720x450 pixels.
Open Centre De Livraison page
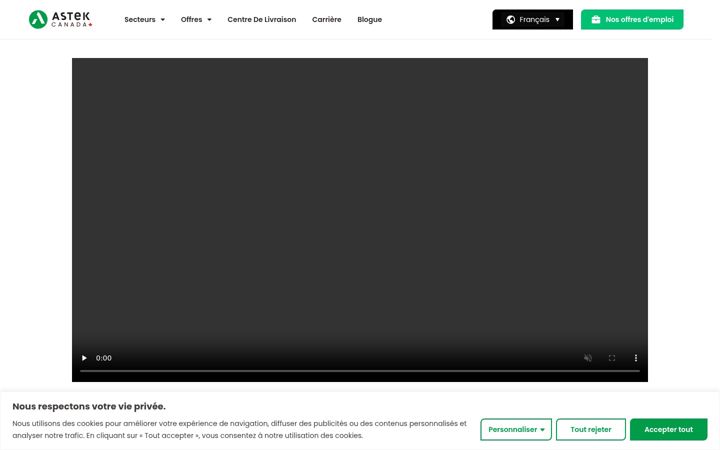click(x=262, y=19)
